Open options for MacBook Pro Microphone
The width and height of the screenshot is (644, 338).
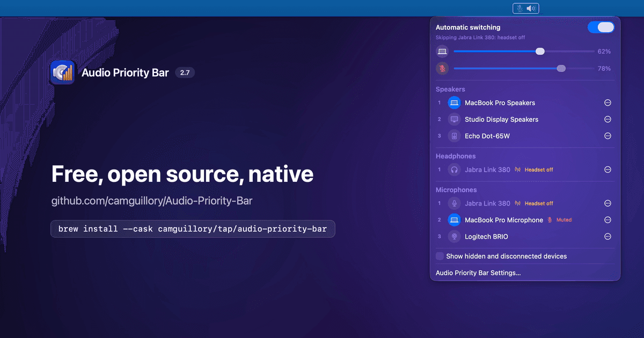tap(608, 220)
